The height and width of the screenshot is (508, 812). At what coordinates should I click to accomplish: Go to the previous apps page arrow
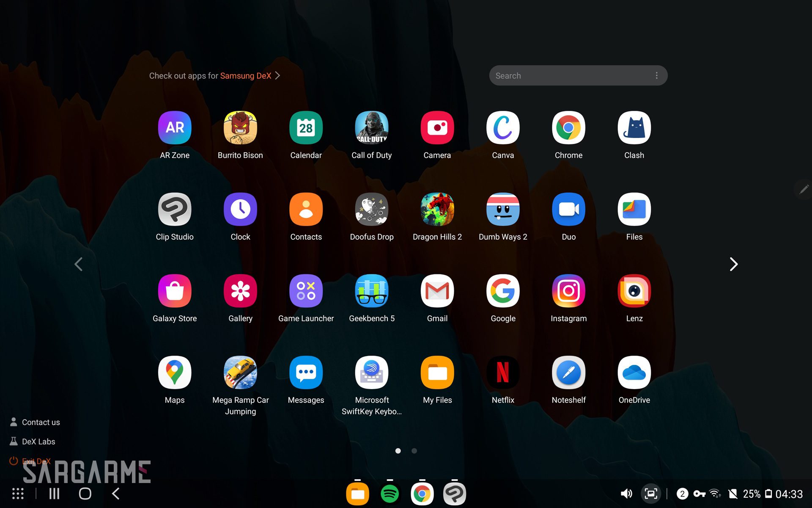tap(79, 264)
